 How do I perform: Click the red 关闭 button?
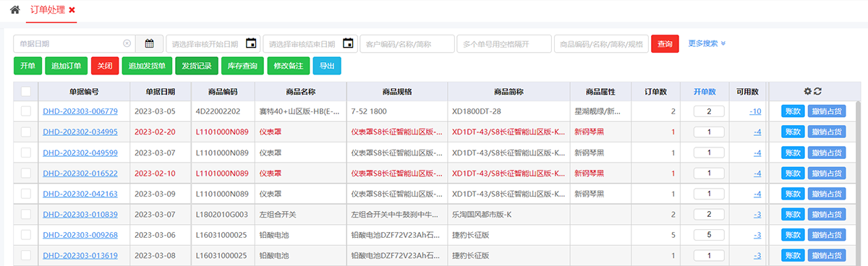[105, 66]
